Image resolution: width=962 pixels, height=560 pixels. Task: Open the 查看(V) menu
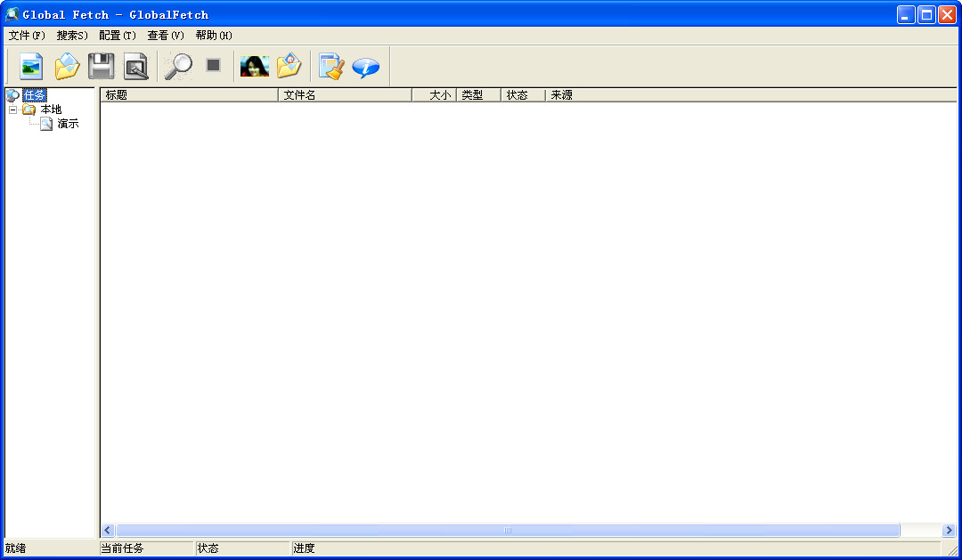coord(165,36)
